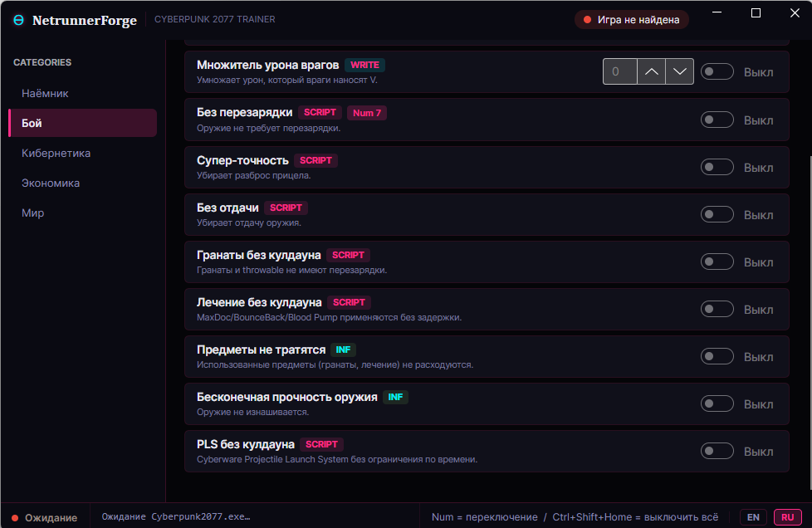This screenshot has width=812, height=528.
Task: Go to the Мир category
Action: pyautogui.click(x=83, y=213)
